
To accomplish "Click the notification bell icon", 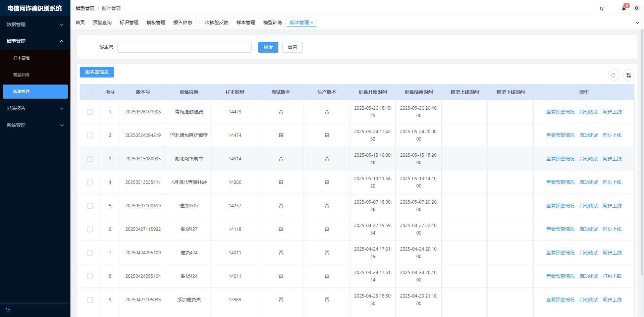I will point(624,8).
